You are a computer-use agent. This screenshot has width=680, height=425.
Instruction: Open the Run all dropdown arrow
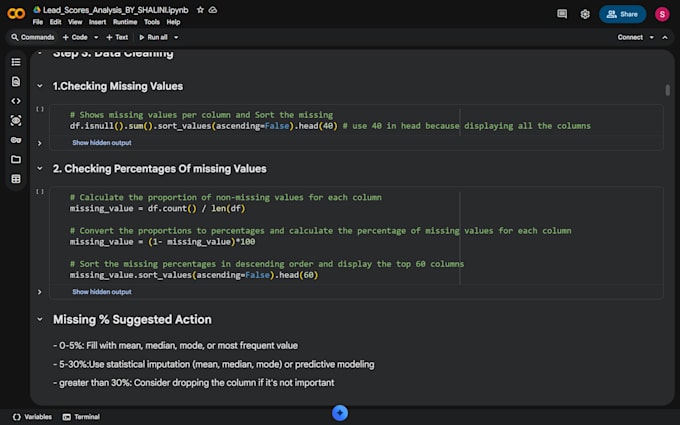pos(176,37)
